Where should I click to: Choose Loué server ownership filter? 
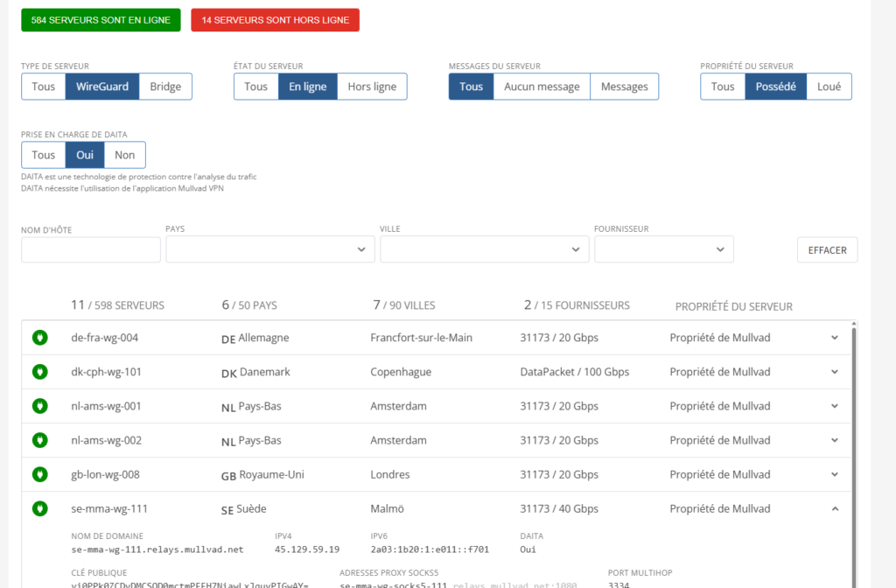click(829, 87)
